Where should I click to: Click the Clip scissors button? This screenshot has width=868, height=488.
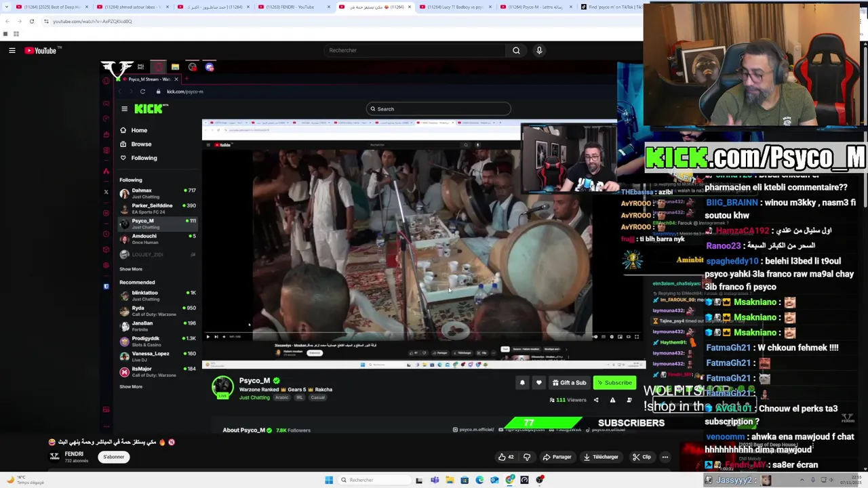pyautogui.click(x=642, y=457)
